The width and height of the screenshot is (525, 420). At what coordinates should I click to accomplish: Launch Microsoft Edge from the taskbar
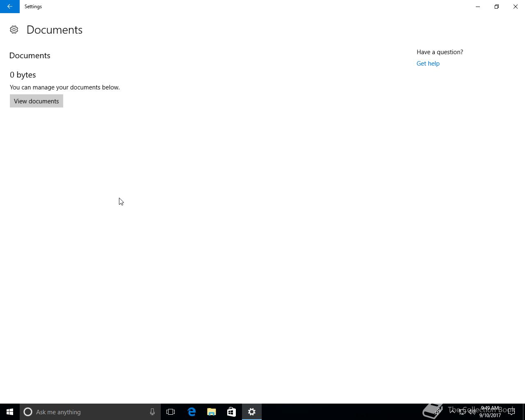[x=192, y=412]
